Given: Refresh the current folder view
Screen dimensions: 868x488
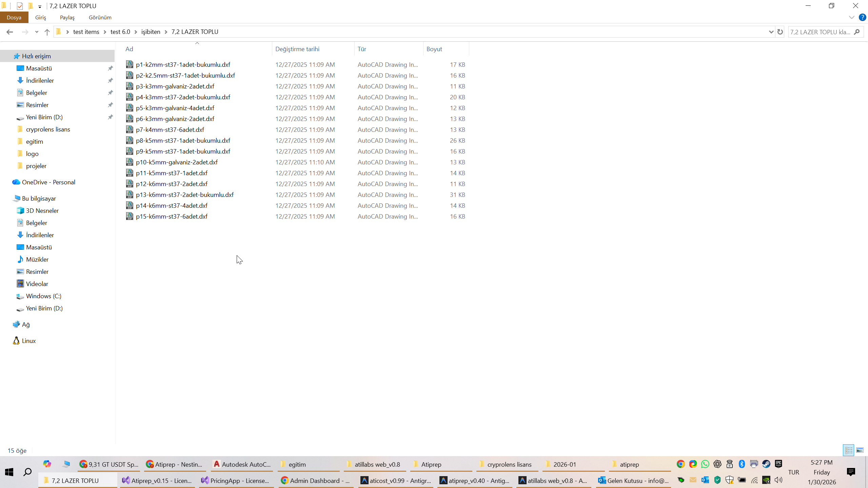Looking at the screenshot, I should [x=780, y=32].
